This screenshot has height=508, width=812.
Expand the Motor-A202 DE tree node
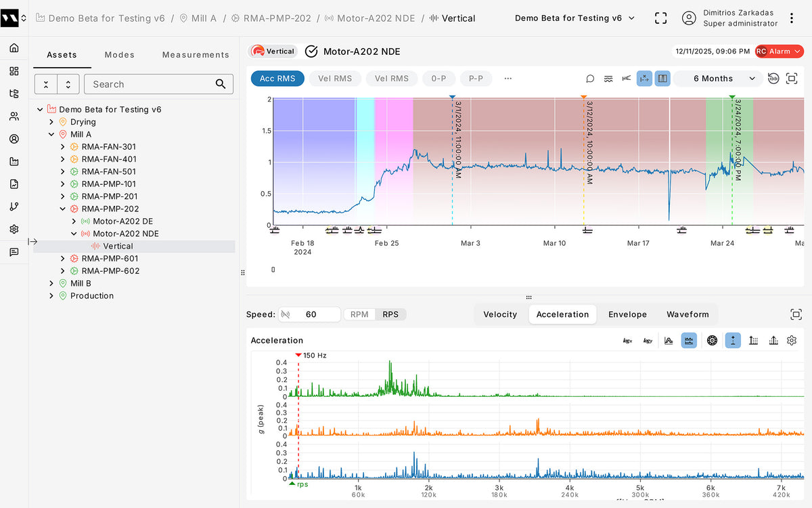point(74,221)
